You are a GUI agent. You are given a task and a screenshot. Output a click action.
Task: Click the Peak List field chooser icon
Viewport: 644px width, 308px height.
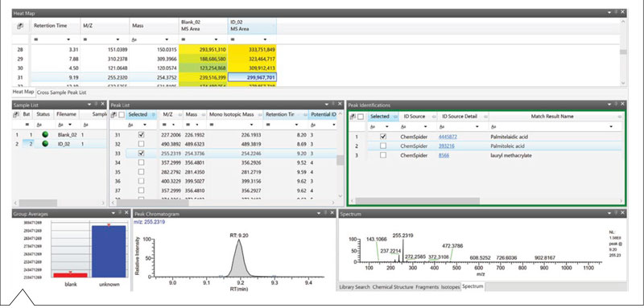coord(114,115)
